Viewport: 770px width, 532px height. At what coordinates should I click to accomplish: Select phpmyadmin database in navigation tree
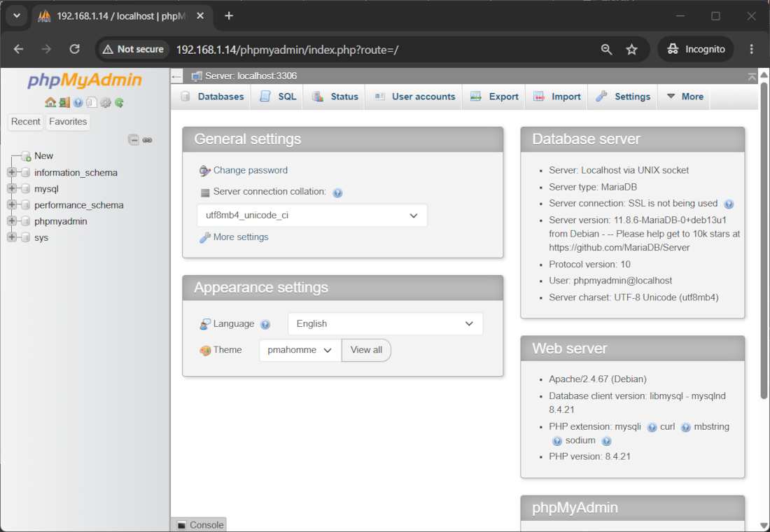60,221
